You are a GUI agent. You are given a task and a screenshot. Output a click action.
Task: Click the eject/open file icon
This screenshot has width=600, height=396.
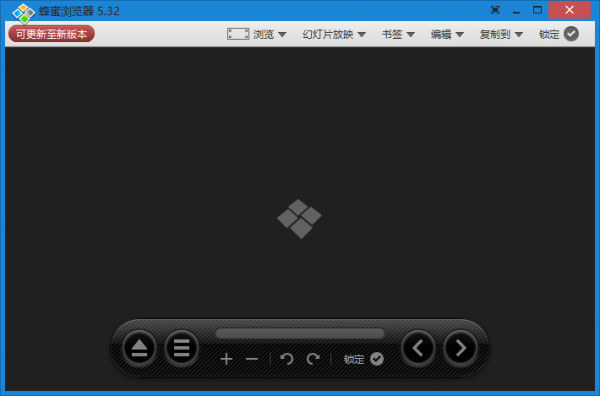pos(139,348)
